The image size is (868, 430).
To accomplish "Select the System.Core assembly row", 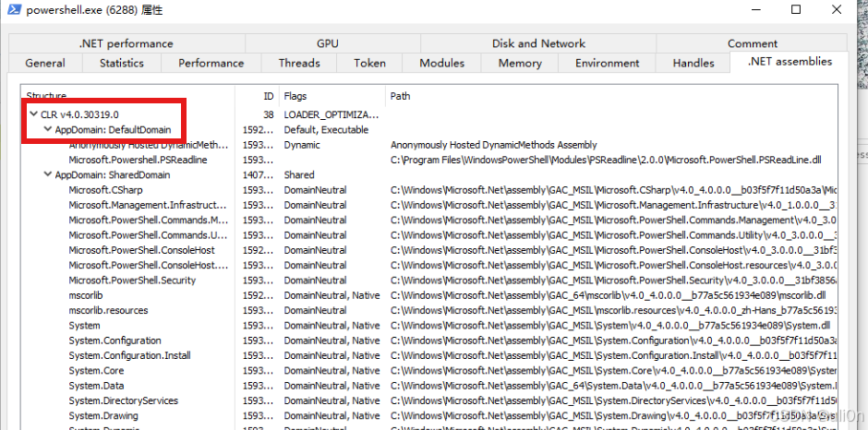I will tap(429, 370).
